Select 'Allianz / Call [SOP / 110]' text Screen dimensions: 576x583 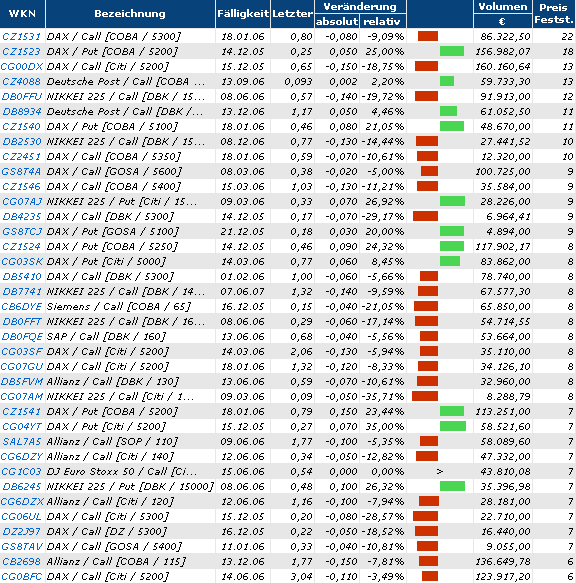[112, 441]
